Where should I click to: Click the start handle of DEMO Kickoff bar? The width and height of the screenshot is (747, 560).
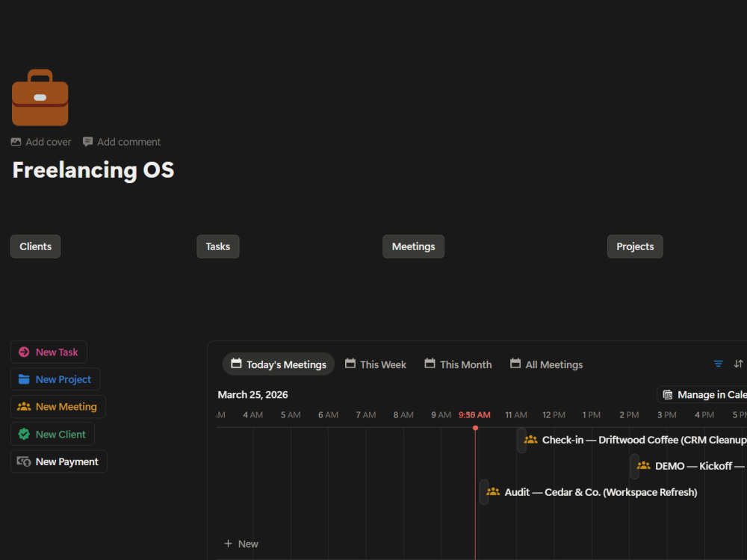point(634,466)
